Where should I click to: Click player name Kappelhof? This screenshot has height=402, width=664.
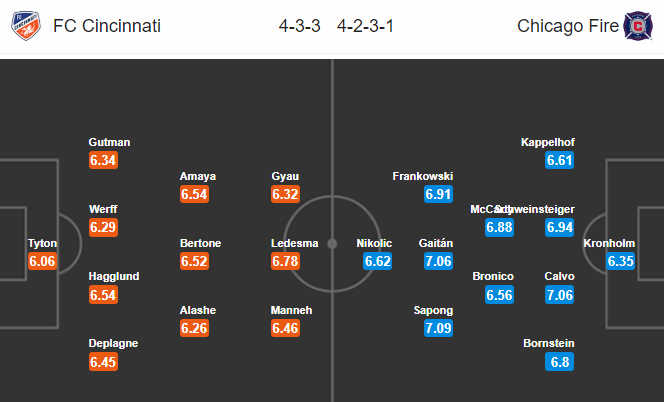click(x=548, y=142)
